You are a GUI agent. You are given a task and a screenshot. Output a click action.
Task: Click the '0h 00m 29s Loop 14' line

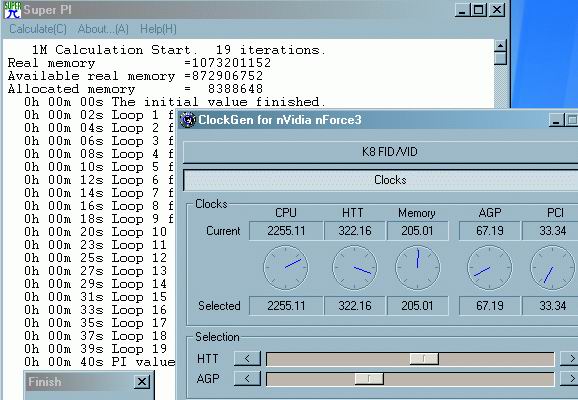tap(95, 284)
